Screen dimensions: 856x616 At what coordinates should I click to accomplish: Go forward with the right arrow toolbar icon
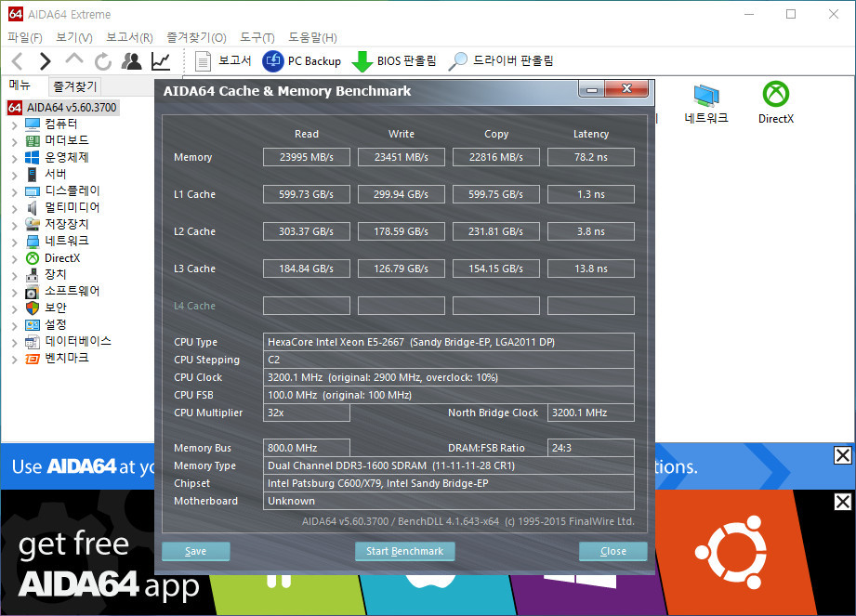(x=46, y=61)
